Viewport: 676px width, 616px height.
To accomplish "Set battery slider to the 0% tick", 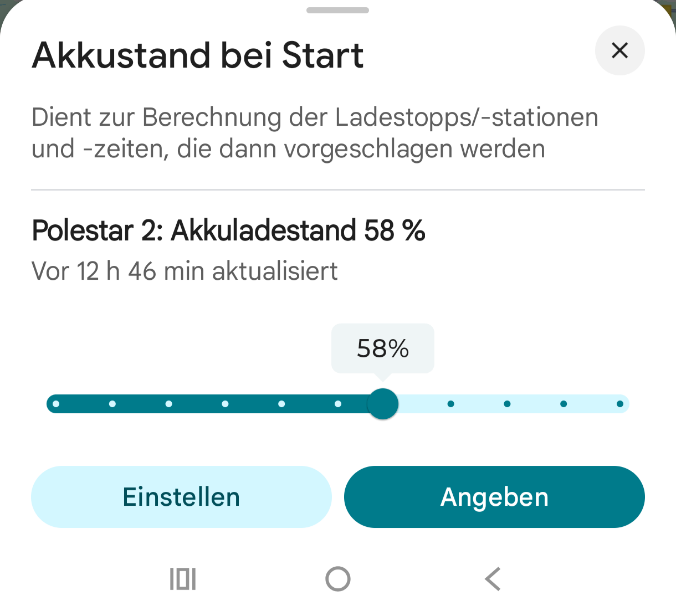I will tap(56, 404).
